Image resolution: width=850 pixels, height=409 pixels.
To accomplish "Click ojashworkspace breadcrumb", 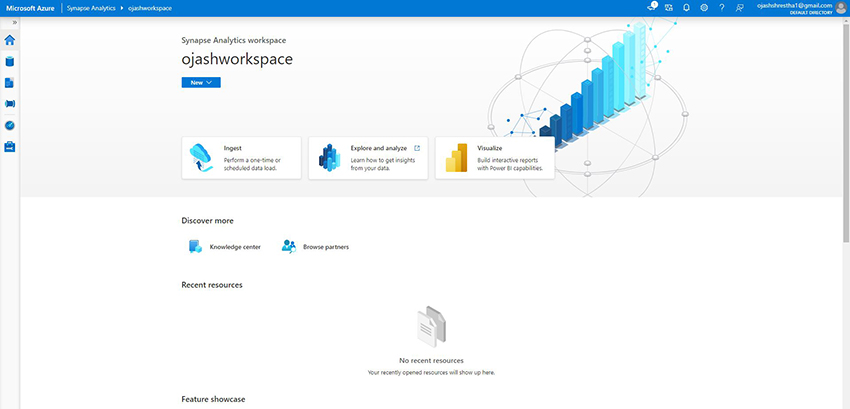I will pos(150,8).
